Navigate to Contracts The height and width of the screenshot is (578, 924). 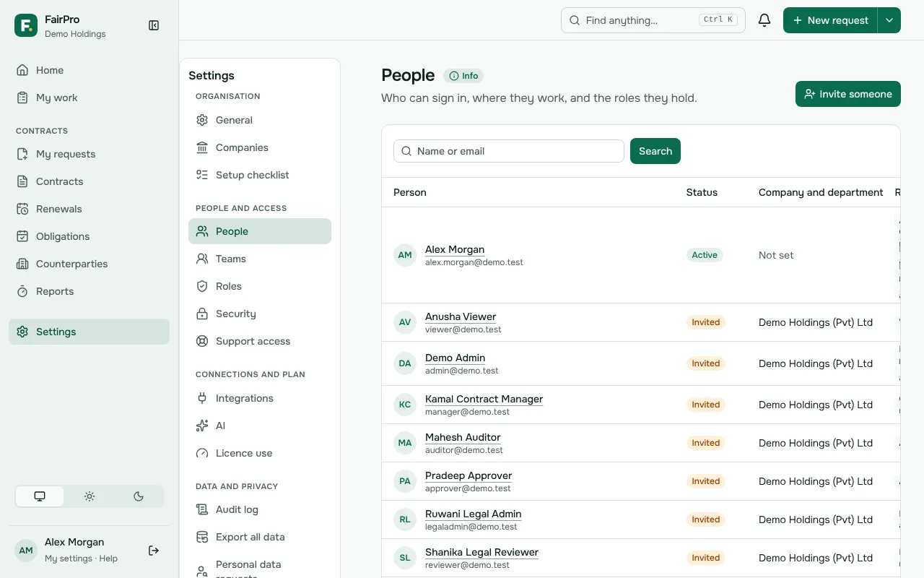(x=90, y=181)
